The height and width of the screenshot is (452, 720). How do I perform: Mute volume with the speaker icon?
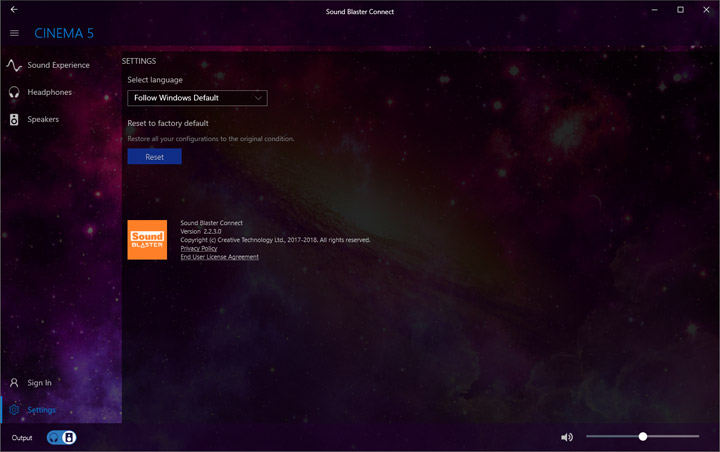pos(567,437)
